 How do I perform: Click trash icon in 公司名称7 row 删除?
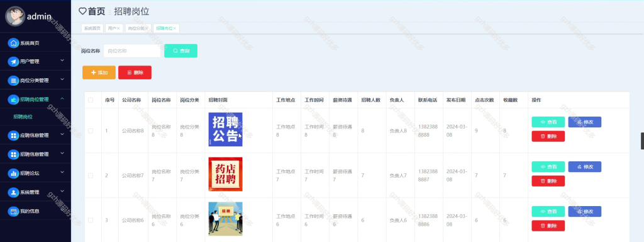tap(543, 181)
